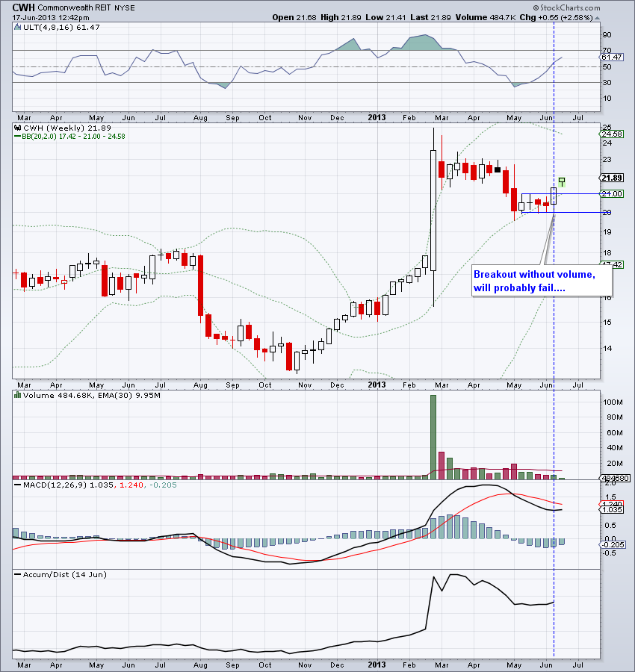
Task: Click the 61.47 value tag on the ULT axis
Action: click(x=611, y=57)
